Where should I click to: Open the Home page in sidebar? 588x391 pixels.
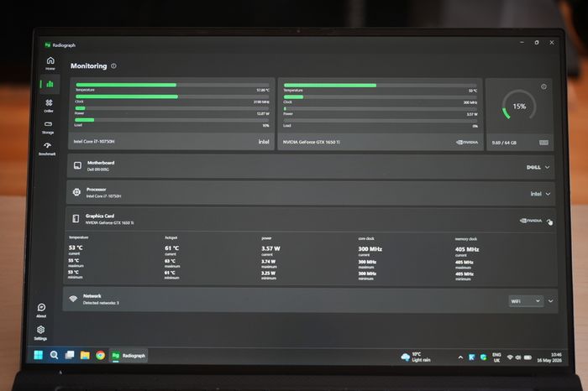click(50, 63)
